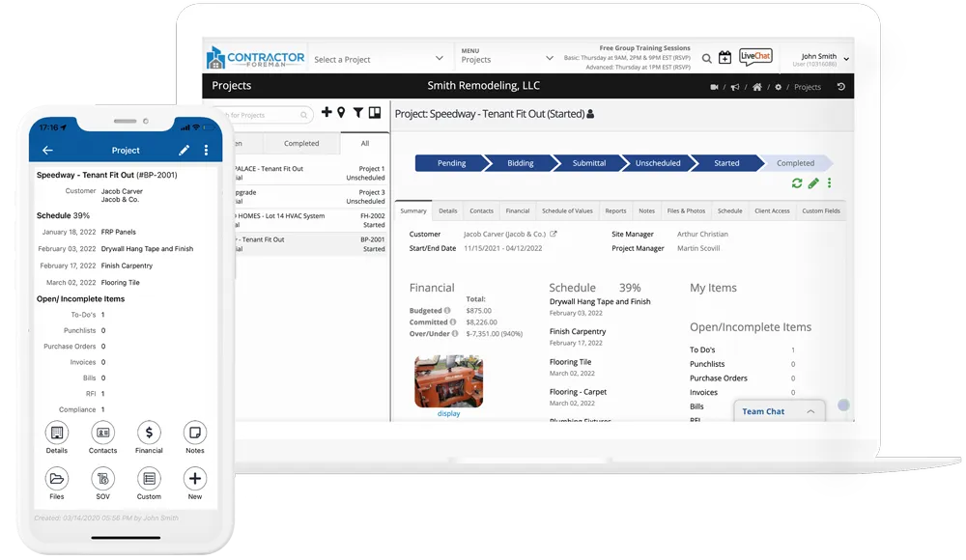This screenshot has height=560, width=966.
Task: Tap phone three-dot more menu
Action: click(x=207, y=151)
